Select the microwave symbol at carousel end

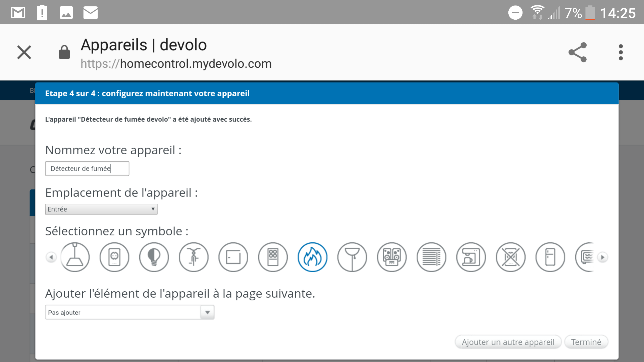[x=585, y=257]
